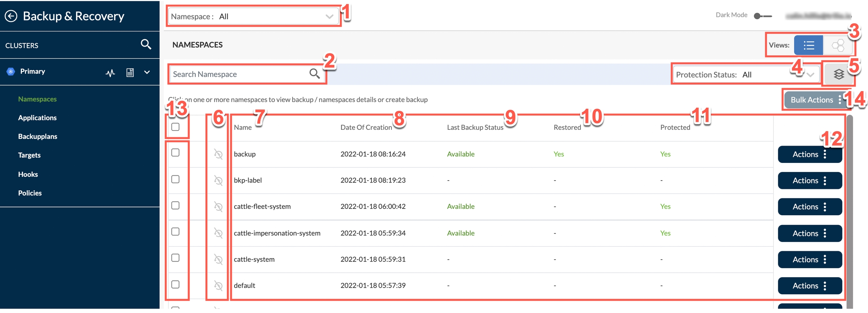The height and width of the screenshot is (313, 868).
Task: Click the Clusters search magnifier icon
Action: [146, 44]
